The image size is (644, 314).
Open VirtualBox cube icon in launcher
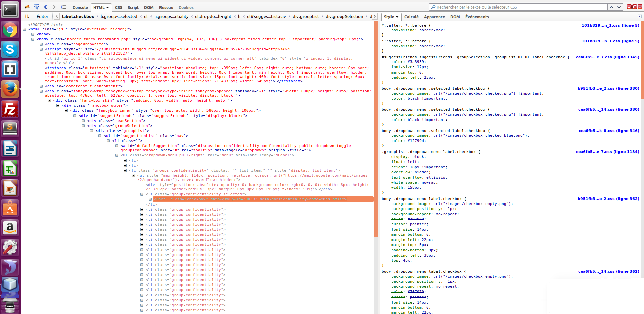point(10,285)
